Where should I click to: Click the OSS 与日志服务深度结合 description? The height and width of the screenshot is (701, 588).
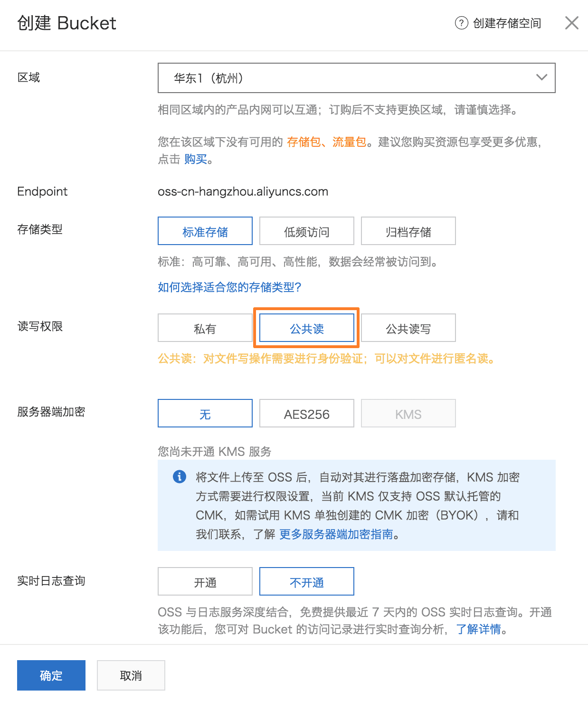(x=355, y=621)
